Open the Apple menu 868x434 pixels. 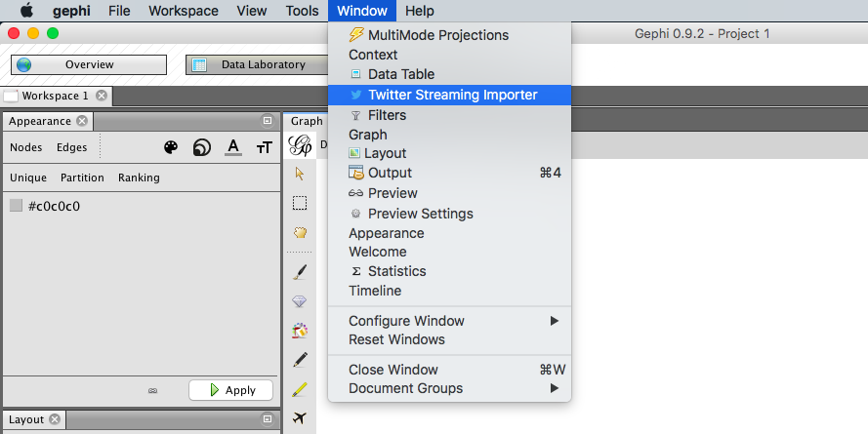click(26, 11)
